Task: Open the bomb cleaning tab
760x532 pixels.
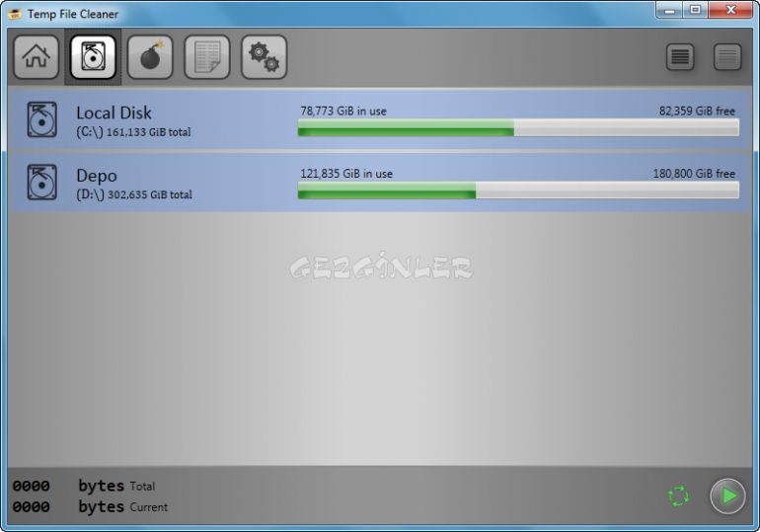Action: pyautogui.click(x=150, y=56)
